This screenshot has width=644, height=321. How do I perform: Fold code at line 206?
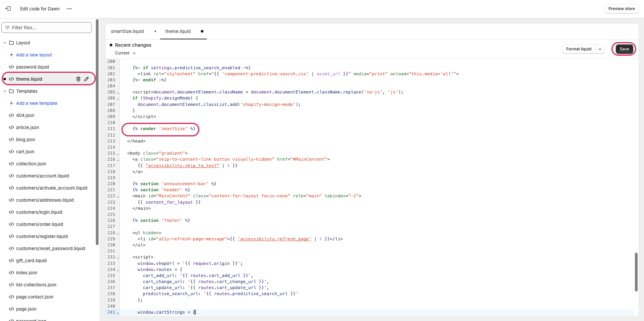coord(118,98)
